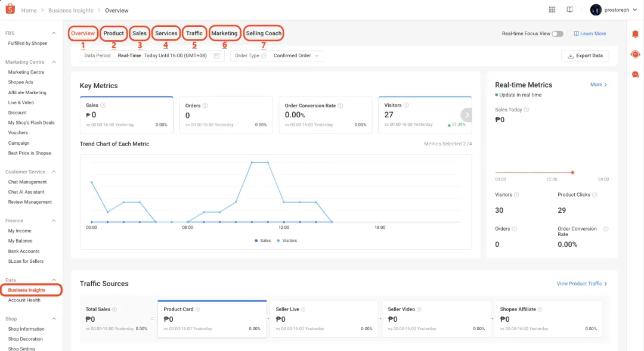Switch to the Traffic tab

click(x=194, y=33)
